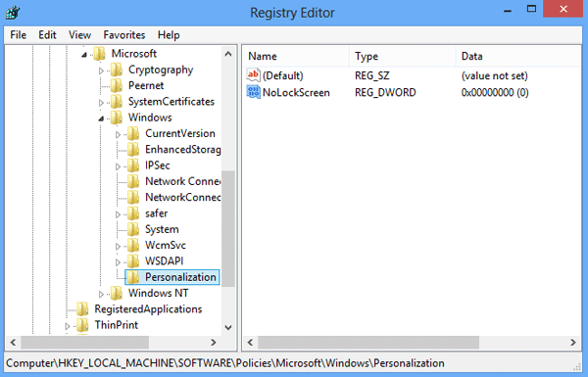
Task: Click tree pane scroll left arrow
Action: click(x=13, y=342)
